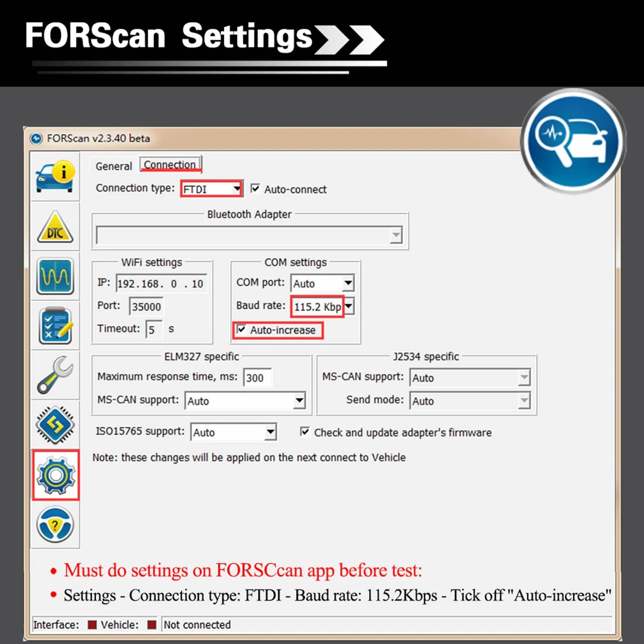Open ELM327 MS-CAN support dropdown

pyautogui.click(x=245, y=401)
